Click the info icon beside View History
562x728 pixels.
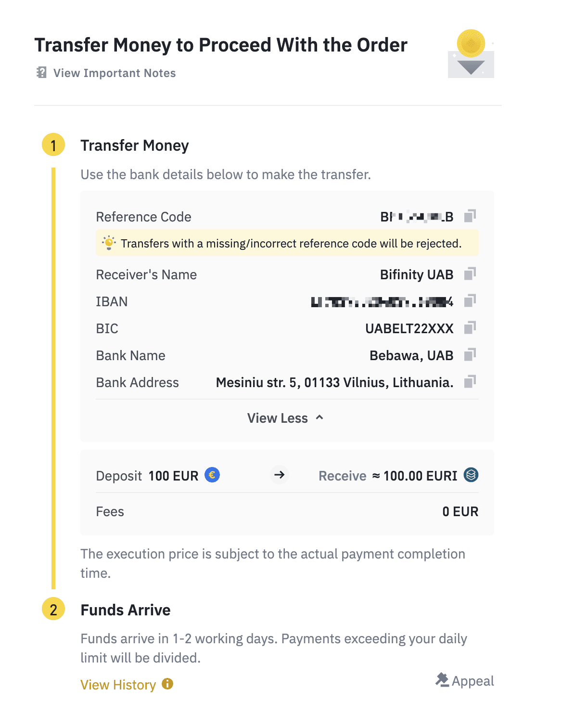coord(167,684)
